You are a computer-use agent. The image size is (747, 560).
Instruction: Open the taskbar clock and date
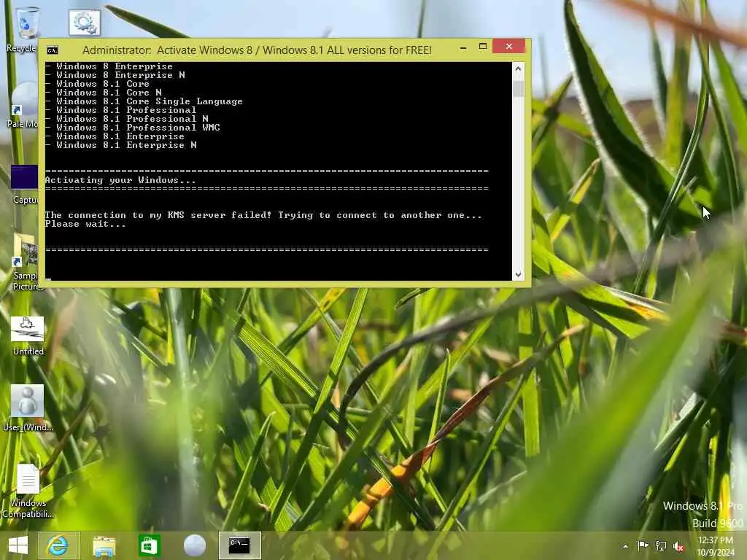716,546
